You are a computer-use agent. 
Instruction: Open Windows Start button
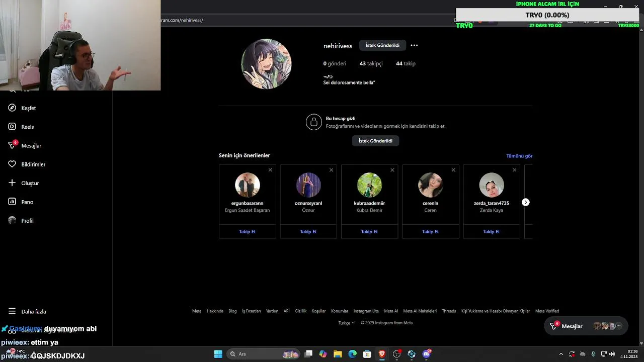pos(218,354)
